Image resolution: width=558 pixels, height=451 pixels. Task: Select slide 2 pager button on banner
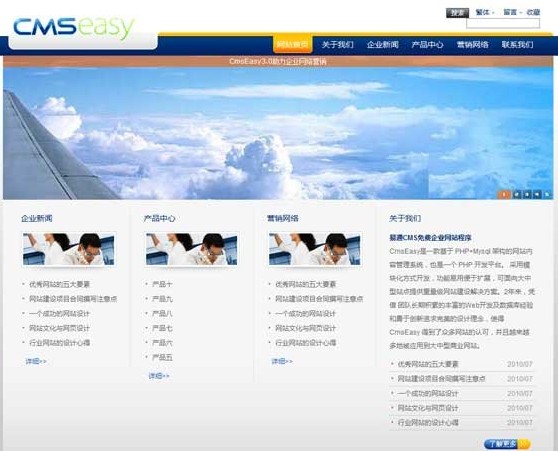click(516, 194)
